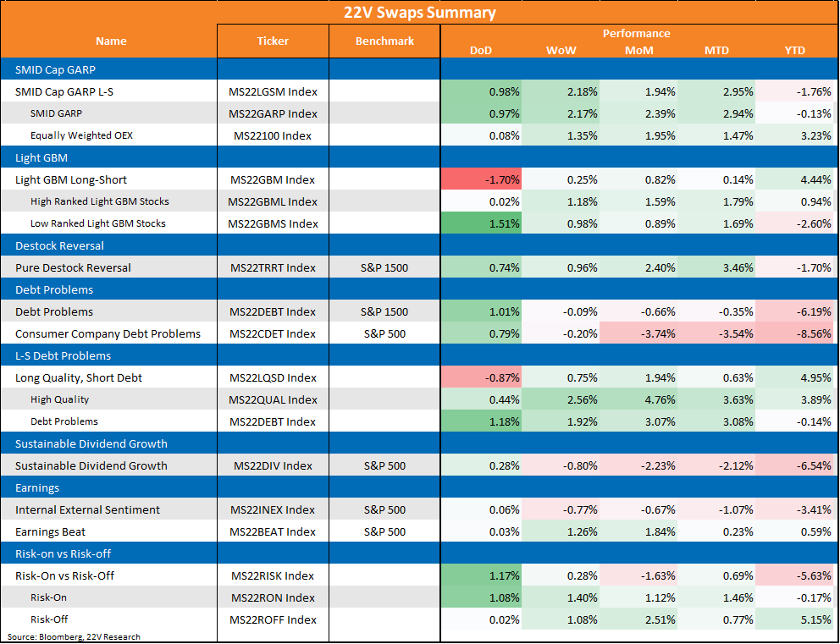840x644 pixels.
Task: Click the "Internal External Sentiment" row name
Action: click(87, 509)
